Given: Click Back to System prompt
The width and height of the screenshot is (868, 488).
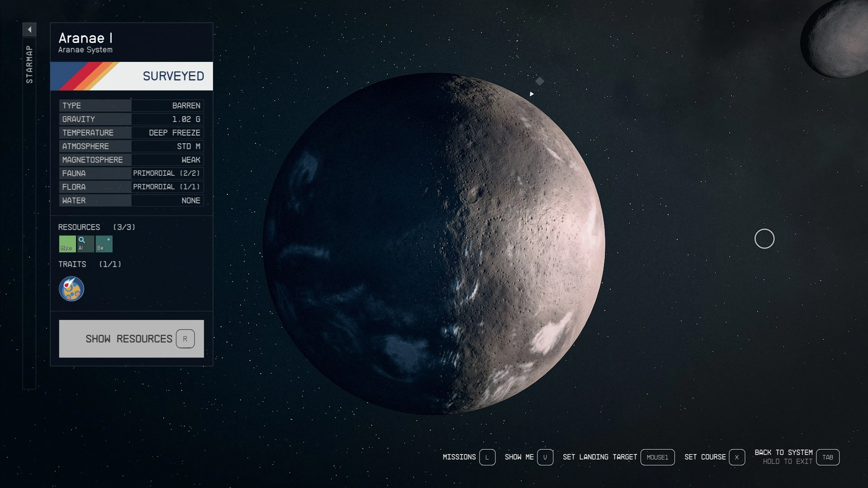Looking at the screenshot, I should click(x=783, y=453).
